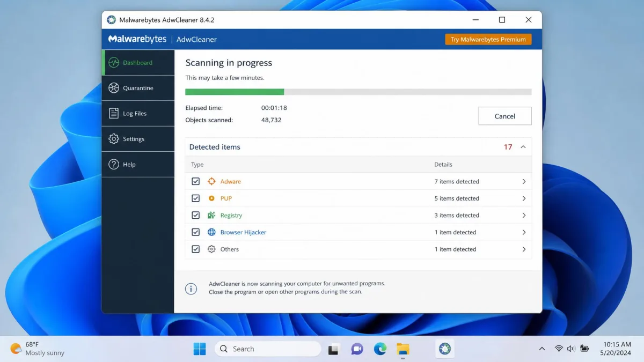644x362 pixels.
Task: Uncheck the Adware checkbox
Action: coord(196,181)
